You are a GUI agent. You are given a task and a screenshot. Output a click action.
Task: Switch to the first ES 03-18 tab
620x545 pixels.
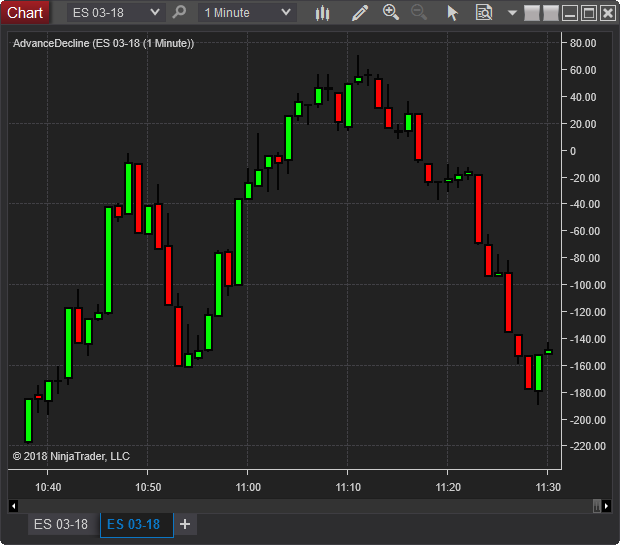click(61, 524)
